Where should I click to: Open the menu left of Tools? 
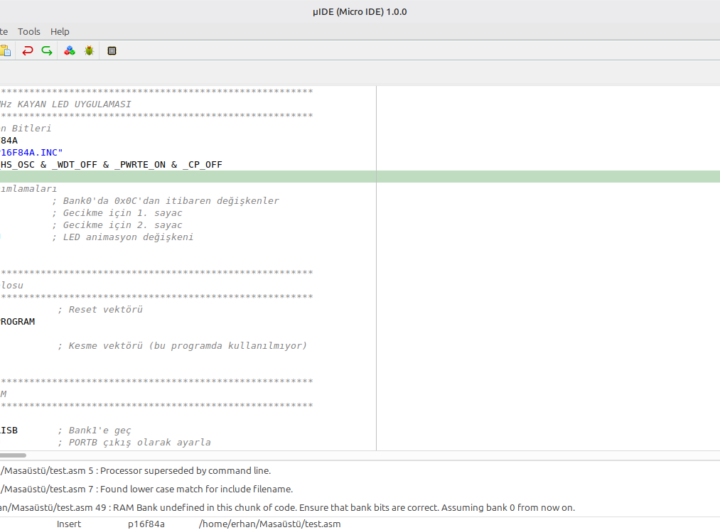click(4, 31)
